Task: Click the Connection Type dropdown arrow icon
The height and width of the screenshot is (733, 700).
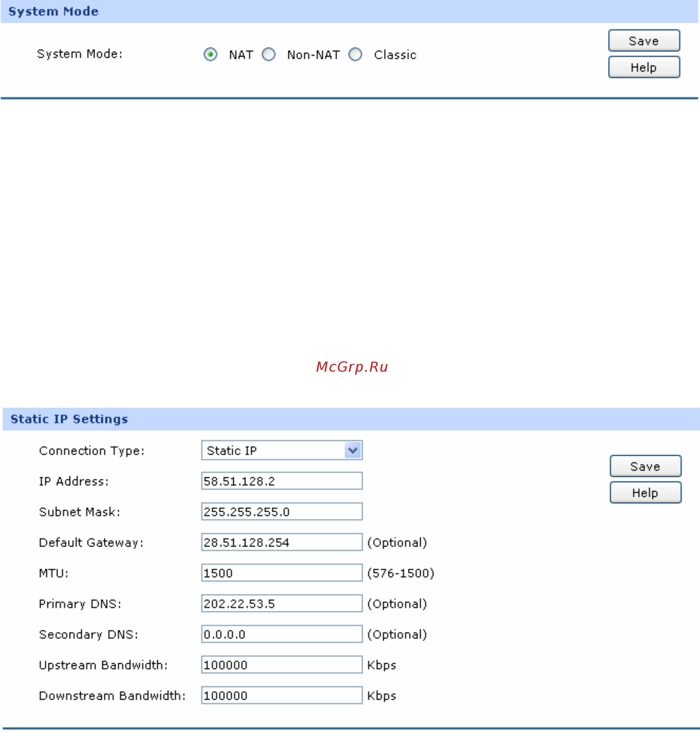Action: 353,451
